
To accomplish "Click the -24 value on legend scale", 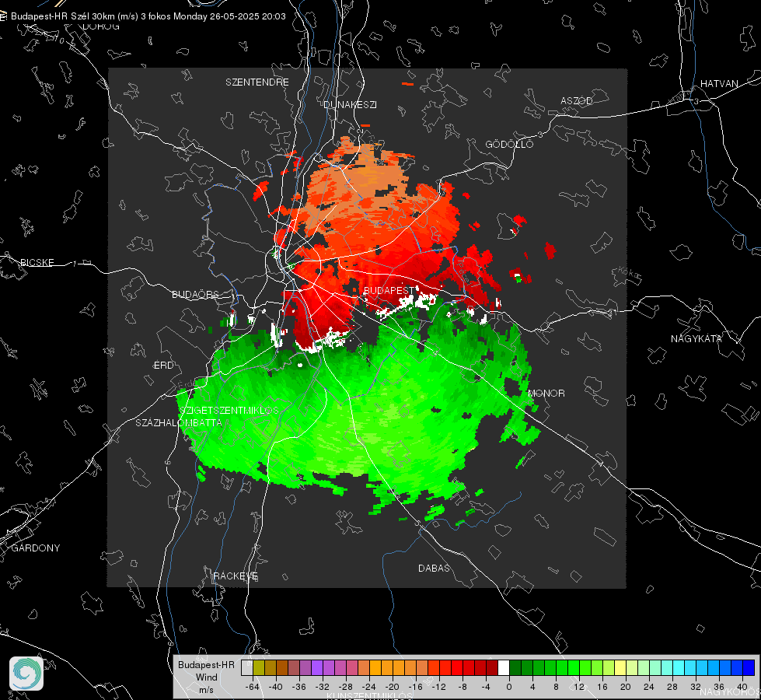I will (369, 687).
